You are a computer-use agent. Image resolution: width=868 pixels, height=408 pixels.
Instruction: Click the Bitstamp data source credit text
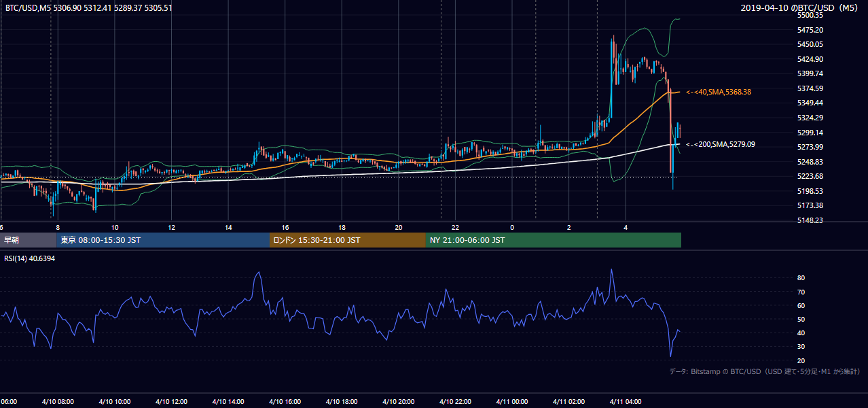tap(765, 371)
